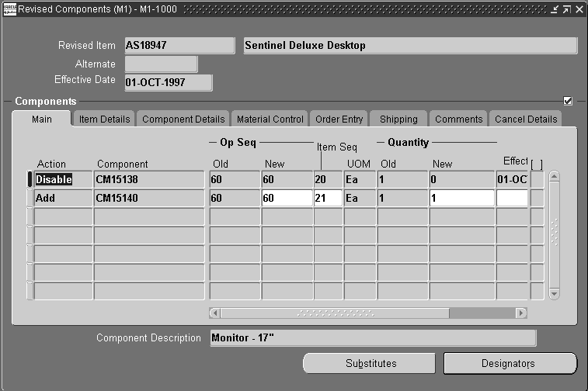Maximize the Revised Components window

(566, 9)
